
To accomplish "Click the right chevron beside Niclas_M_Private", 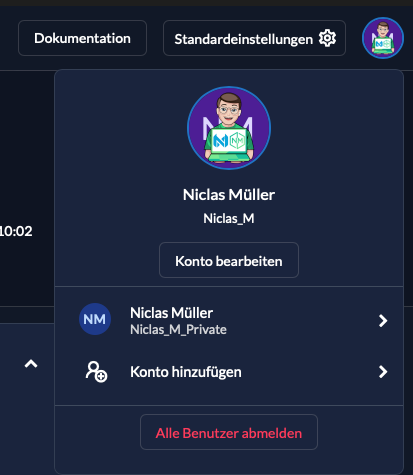I will (x=383, y=321).
